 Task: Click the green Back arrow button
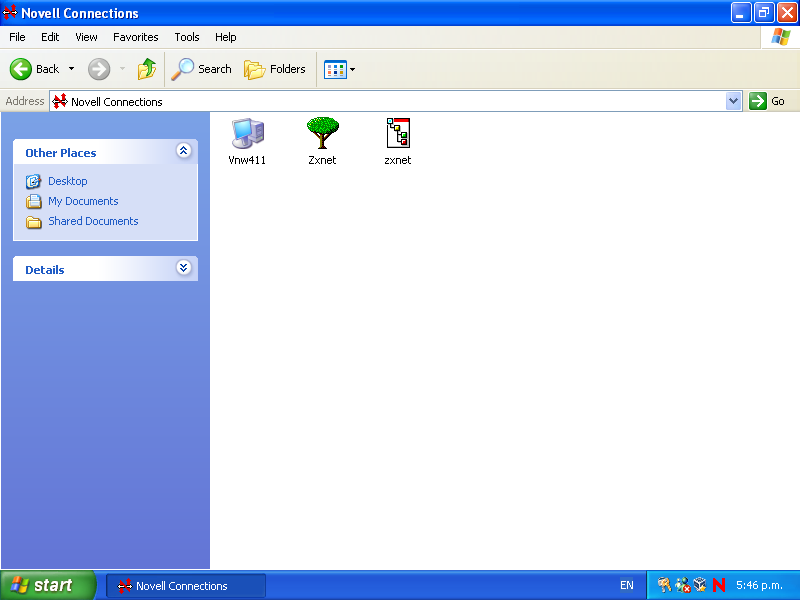(21, 69)
